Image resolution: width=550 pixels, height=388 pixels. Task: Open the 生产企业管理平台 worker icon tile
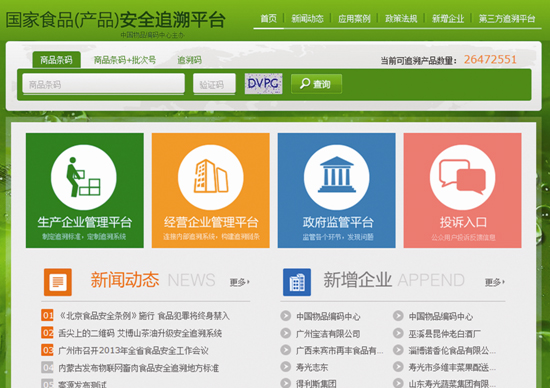[83, 177]
